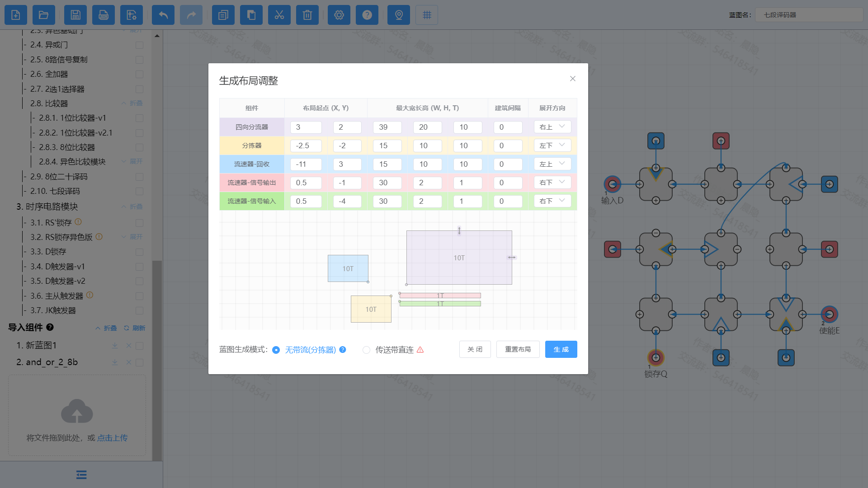868x488 pixels.
Task: Toggle the grid icon in toolbar
Action: pyautogui.click(x=427, y=15)
